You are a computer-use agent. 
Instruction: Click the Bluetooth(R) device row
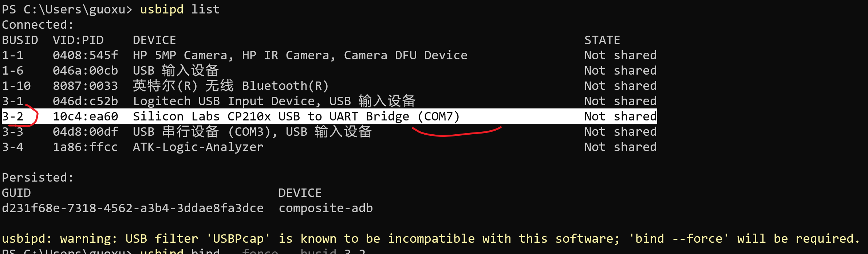(330, 86)
